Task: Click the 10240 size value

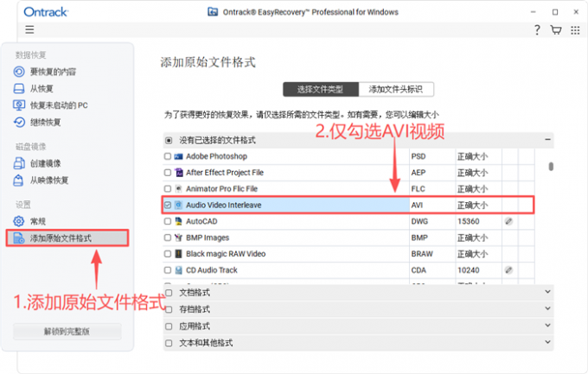Action: point(469,270)
